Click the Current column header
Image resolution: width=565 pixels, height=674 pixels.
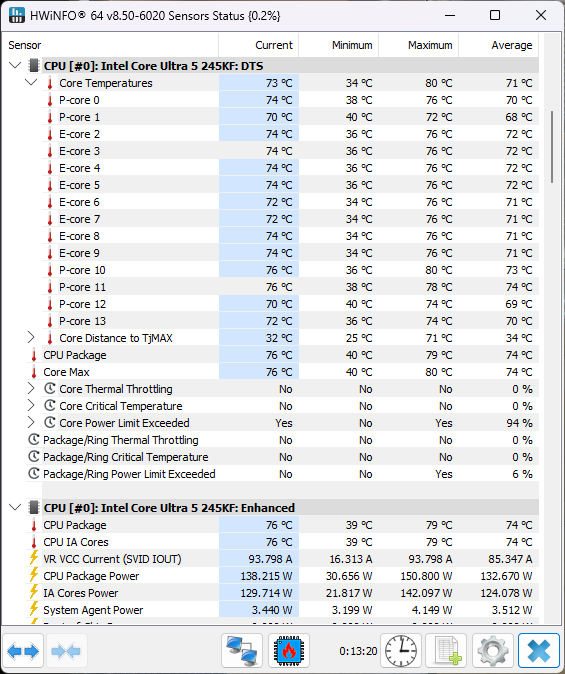click(x=259, y=45)
